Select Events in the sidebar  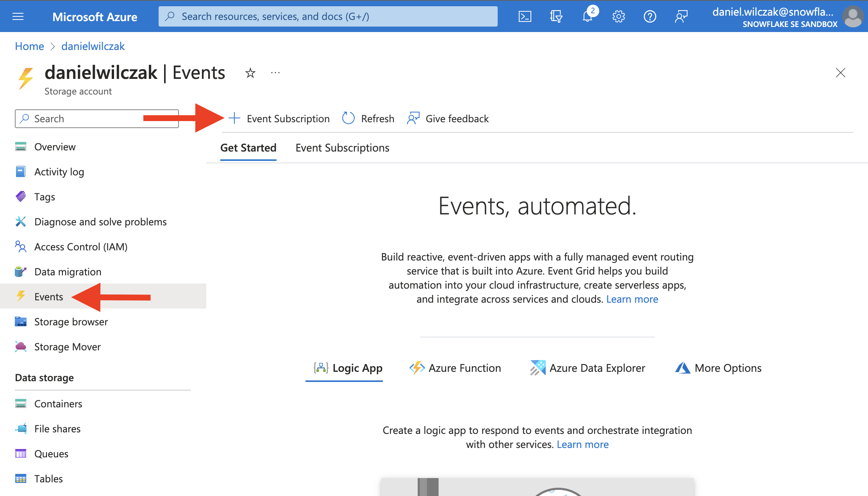coord(103,296)
